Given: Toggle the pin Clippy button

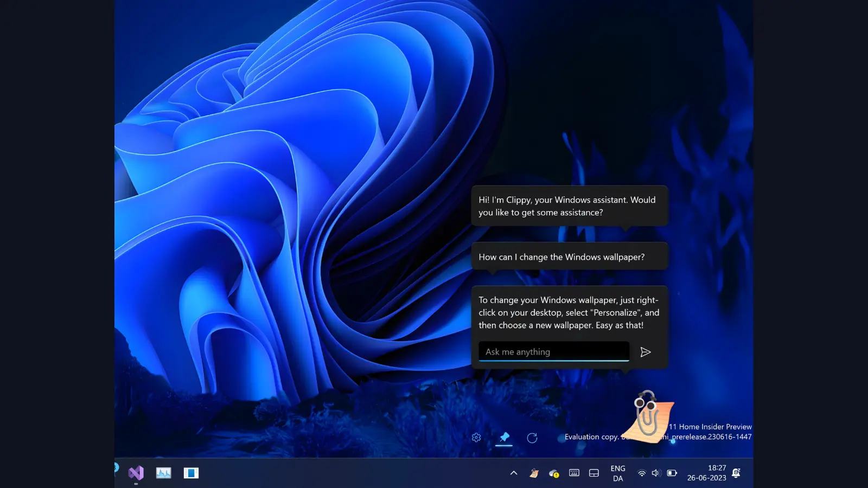Looking at the screenshot, I should [504, 437].
